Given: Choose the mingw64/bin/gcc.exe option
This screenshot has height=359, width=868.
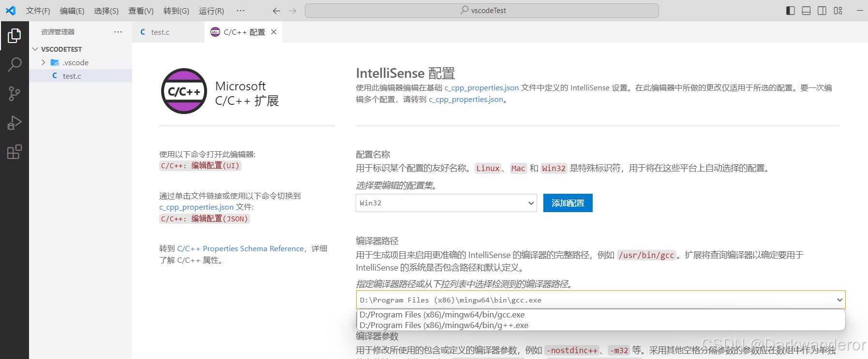Looking at the screenshot, I should point(601,315).
